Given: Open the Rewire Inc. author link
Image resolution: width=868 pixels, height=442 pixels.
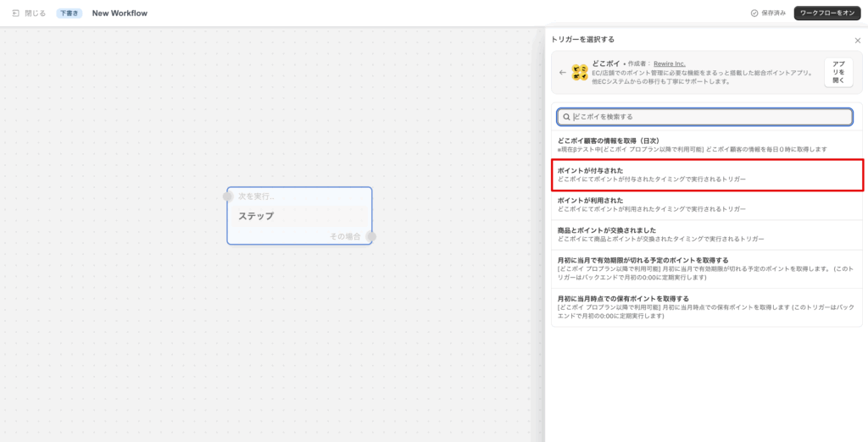Looking at the screenshot, I should [x=670, y=64].
